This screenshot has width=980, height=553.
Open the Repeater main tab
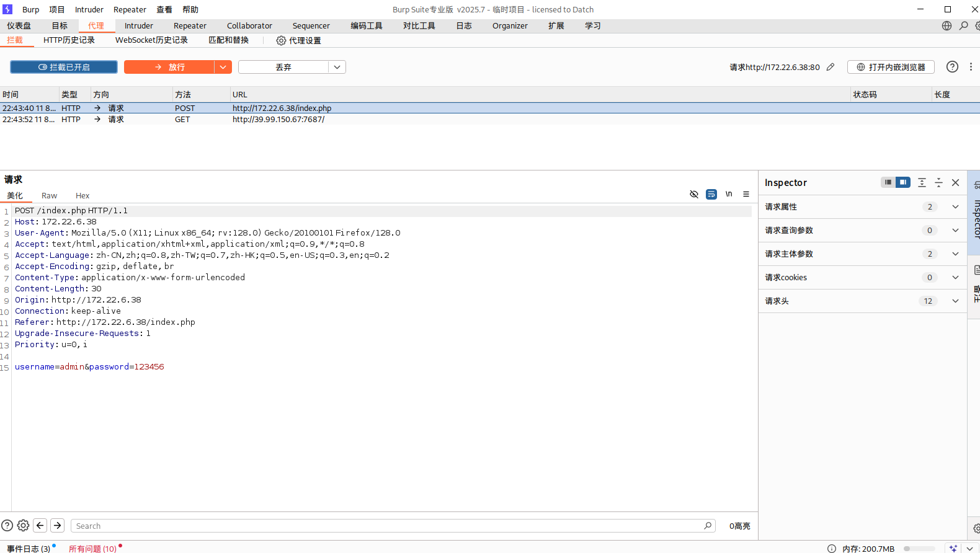click(190, 25)
